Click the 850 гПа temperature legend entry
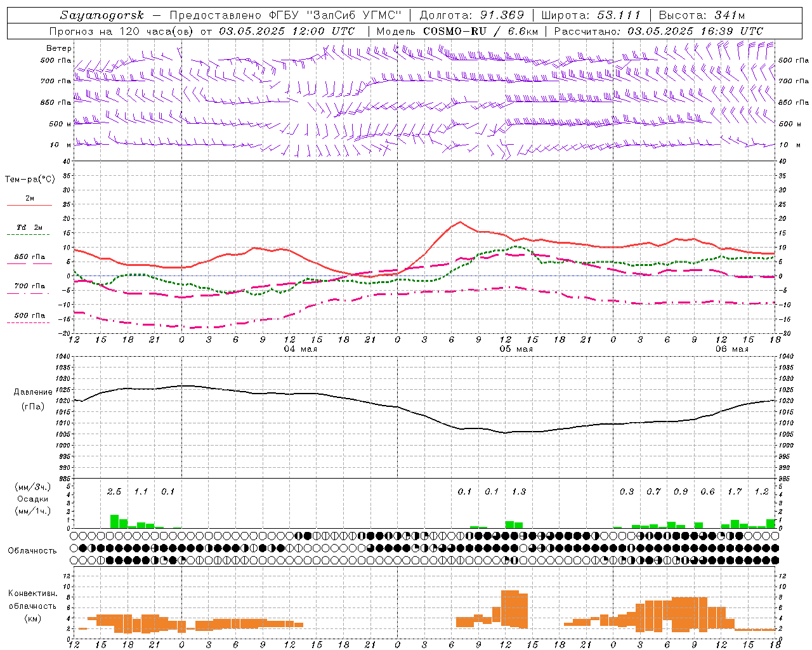This screenshot has width=812, height=650. (x=30, y=257)
